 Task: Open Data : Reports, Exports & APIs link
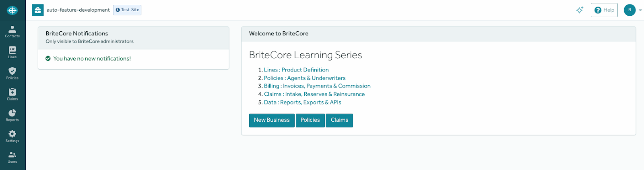tap(303, 102)
